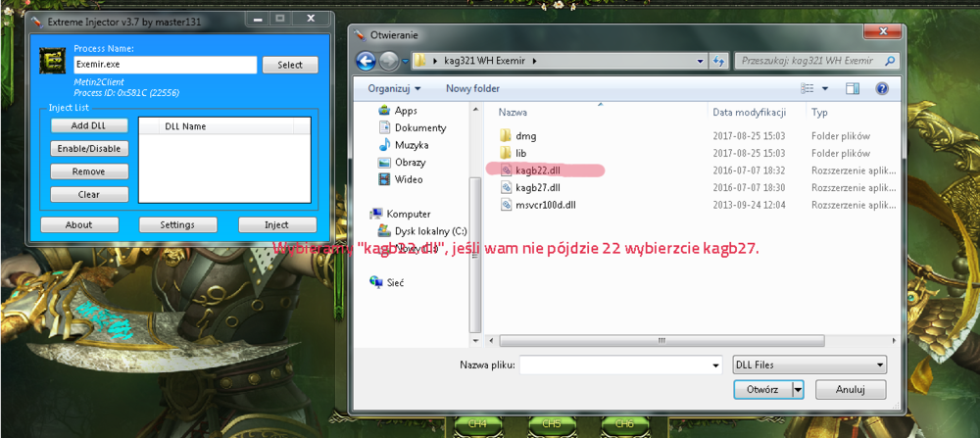Open the address bar history dropdown
980x438 pixels.
[701, 61]
